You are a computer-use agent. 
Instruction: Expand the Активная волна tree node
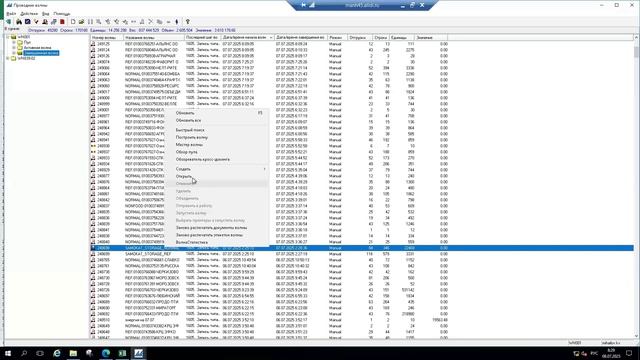pos(14,47)
